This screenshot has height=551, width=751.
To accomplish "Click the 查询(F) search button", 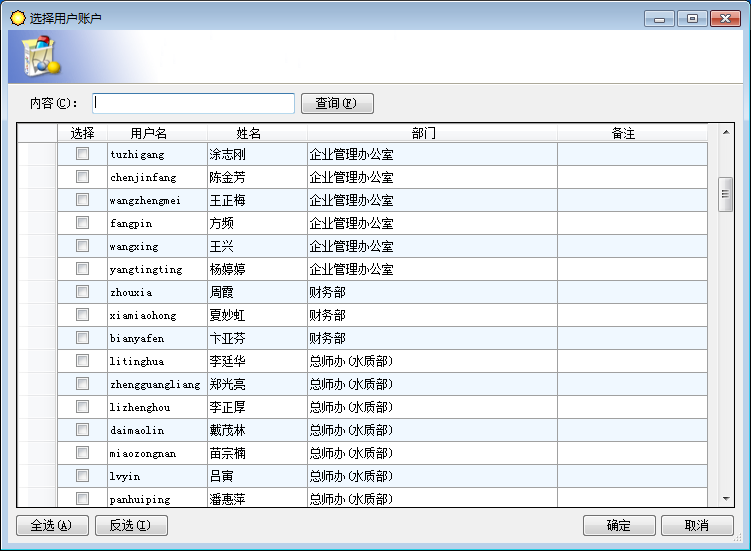I will (337, 103).
